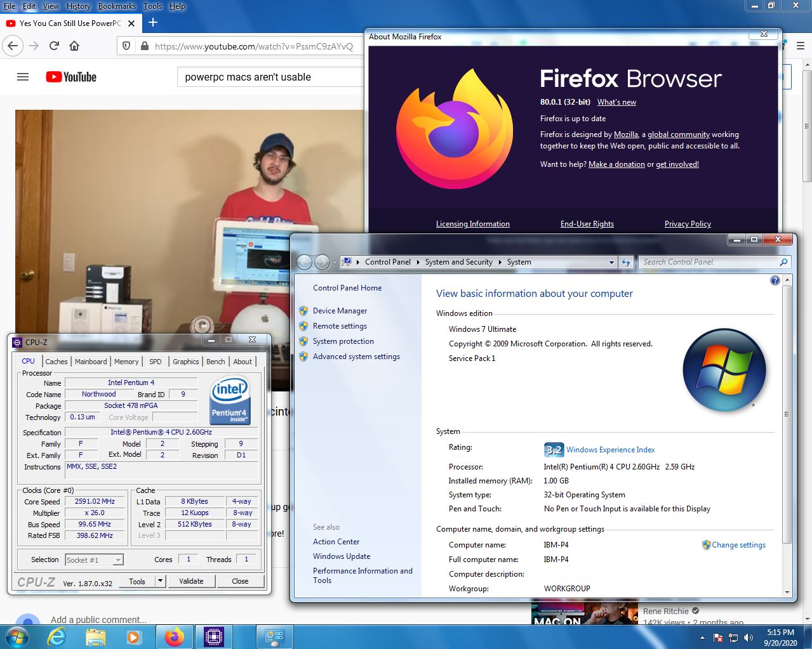812x649 pixels.
Task: Expand breadcrumb arrow after Control Panel
Action: [x=418, y=262]
